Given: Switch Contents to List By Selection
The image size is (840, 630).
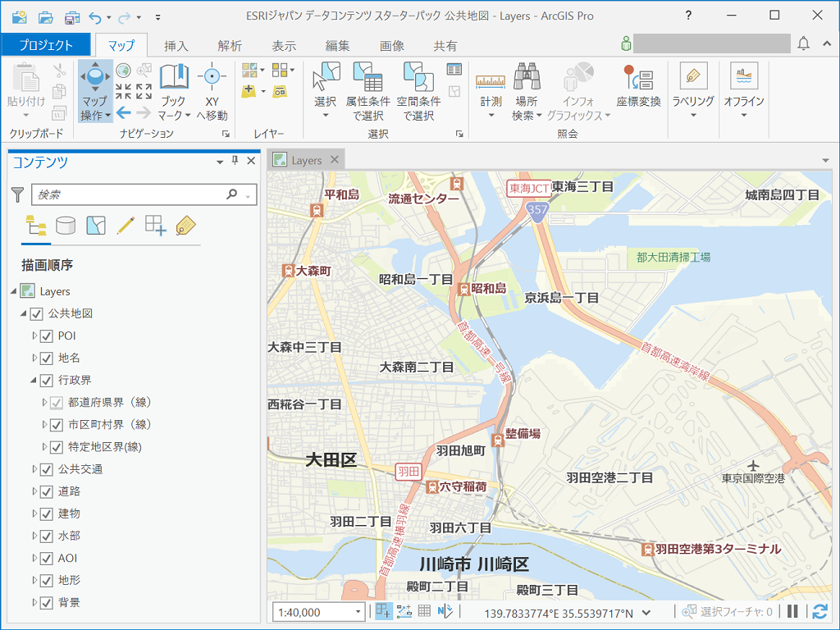Looking at the screenshot, I should tap(95, 226).
